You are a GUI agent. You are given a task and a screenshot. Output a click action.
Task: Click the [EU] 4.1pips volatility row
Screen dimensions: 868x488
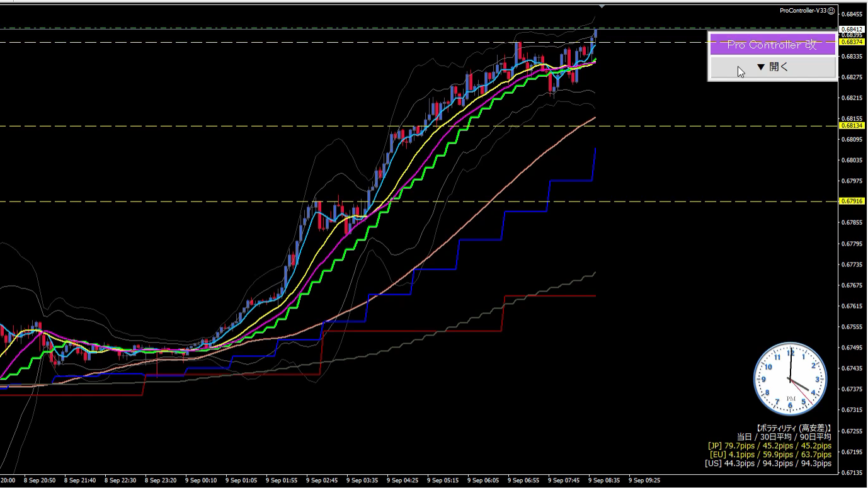770,454
